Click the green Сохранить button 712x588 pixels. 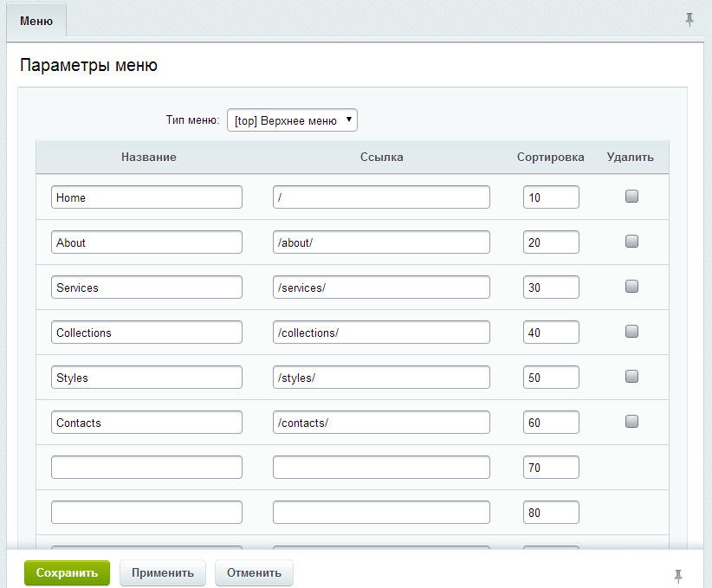click(68, 572)
